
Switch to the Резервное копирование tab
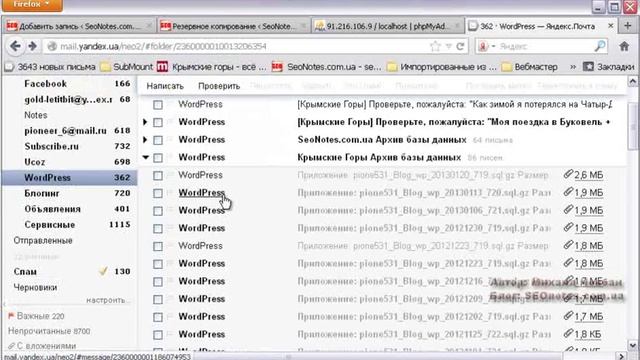coord(233,26)
